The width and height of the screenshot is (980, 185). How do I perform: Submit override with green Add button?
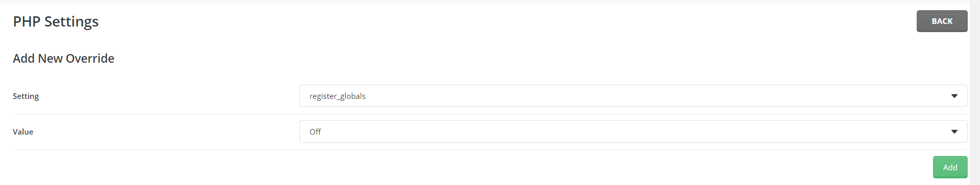tap(950, 167)
